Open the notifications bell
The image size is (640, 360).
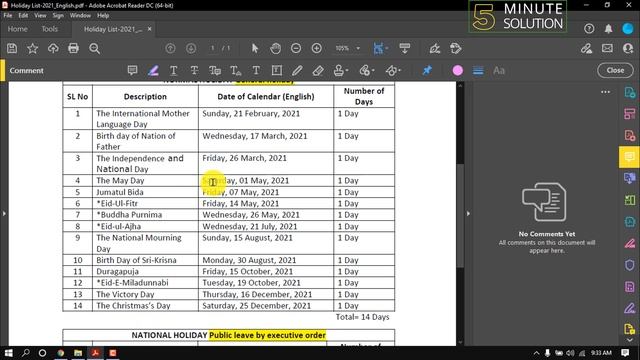click(608, 29)
